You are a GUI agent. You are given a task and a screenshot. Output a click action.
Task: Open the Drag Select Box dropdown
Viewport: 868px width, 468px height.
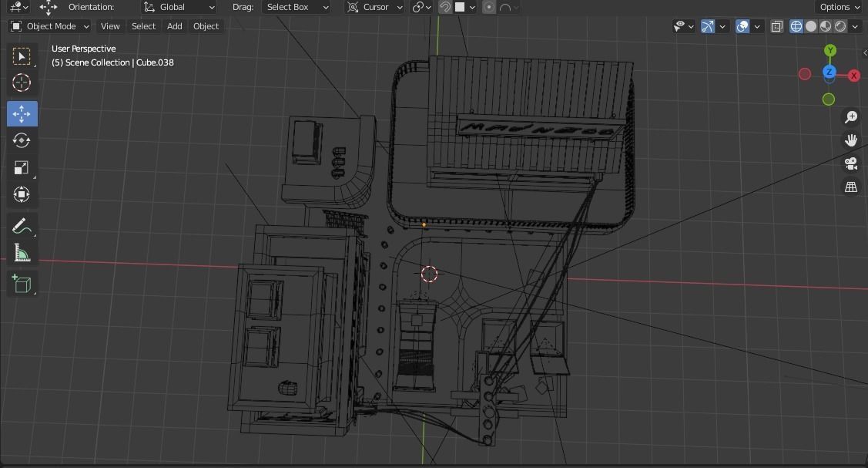(296, 7)
